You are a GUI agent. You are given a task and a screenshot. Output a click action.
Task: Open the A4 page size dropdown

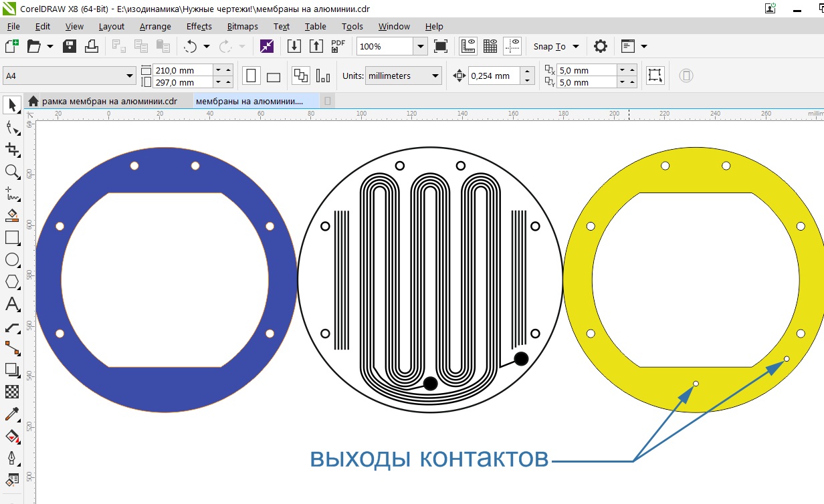[x=130, y=76]
